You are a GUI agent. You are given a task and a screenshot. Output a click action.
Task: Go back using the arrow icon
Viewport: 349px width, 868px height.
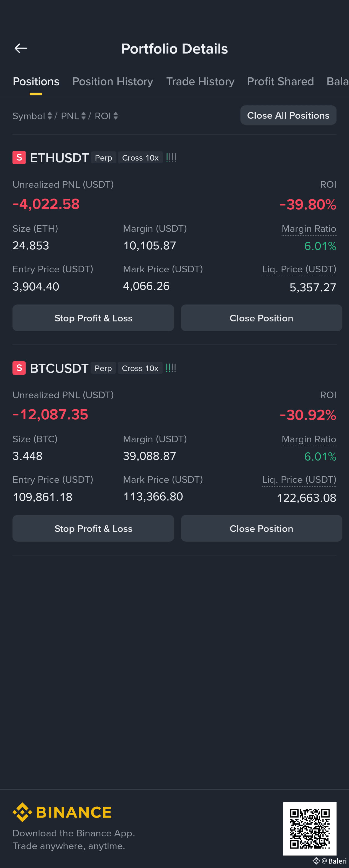(x=20, y=49)
